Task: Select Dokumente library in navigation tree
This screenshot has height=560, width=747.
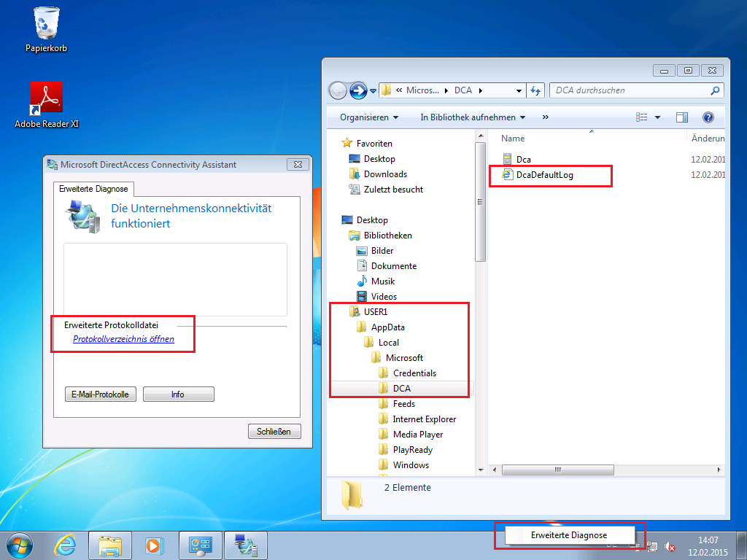Action: (x=387, y=265)
